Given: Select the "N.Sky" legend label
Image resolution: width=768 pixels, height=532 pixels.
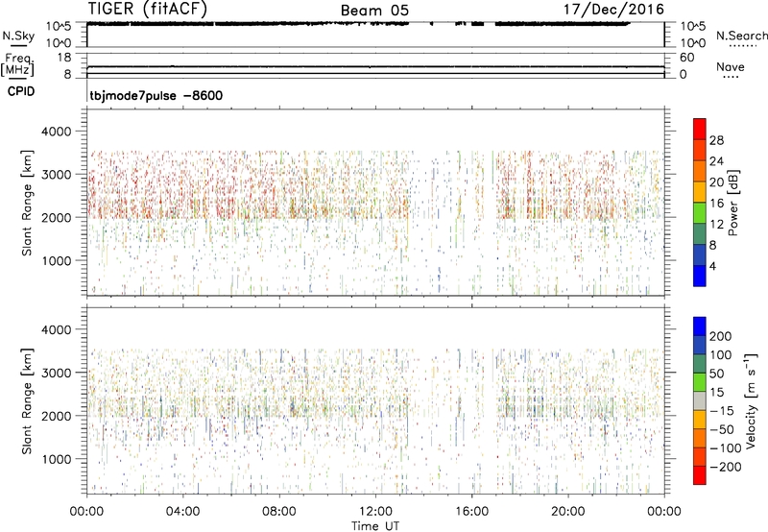Looking at the screenshot, I should click(x=18, y=36).
